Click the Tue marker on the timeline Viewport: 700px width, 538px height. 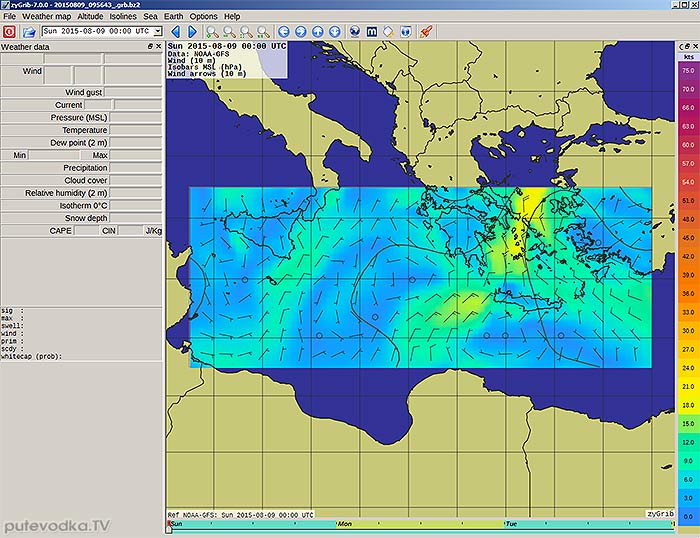pyautogui.click(x=512, y=524)
